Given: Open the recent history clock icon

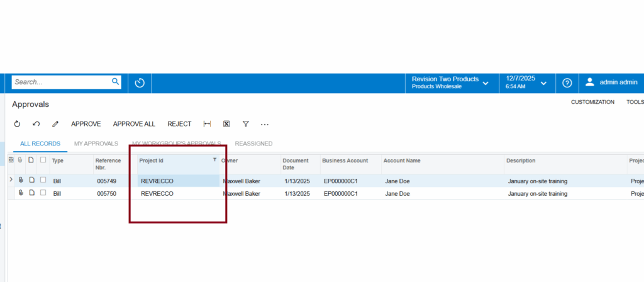Looking at the screenshot, I should pos(140,82).
